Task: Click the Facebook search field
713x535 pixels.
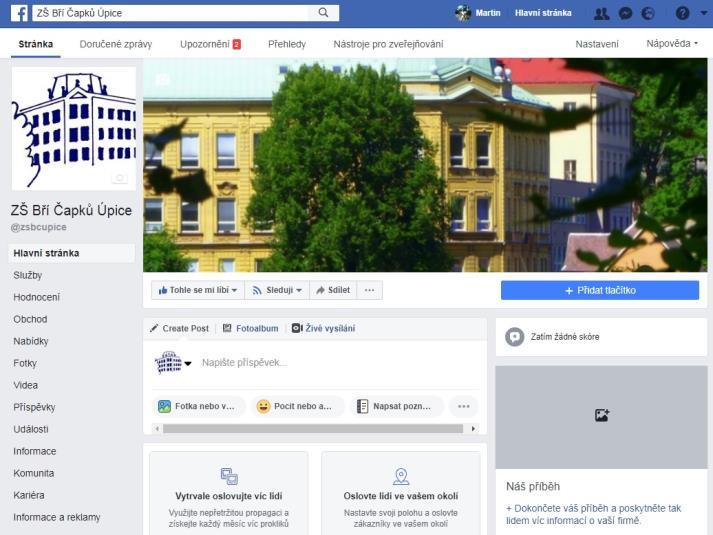Action: (171, 13)
